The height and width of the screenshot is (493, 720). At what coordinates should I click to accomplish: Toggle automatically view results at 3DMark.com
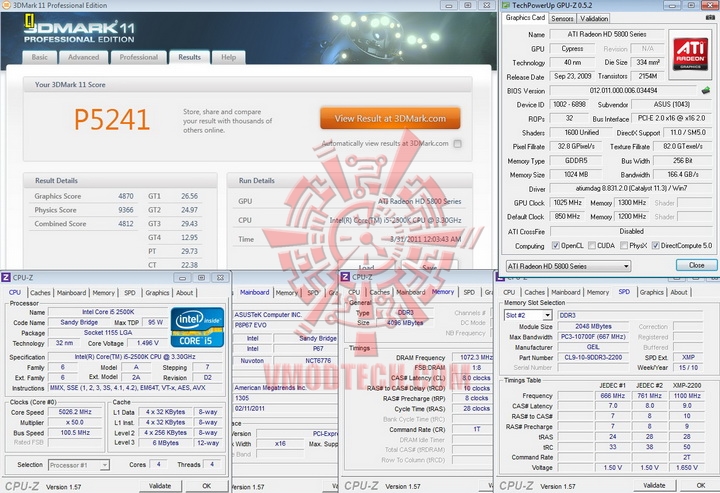(x=457, y=144)
